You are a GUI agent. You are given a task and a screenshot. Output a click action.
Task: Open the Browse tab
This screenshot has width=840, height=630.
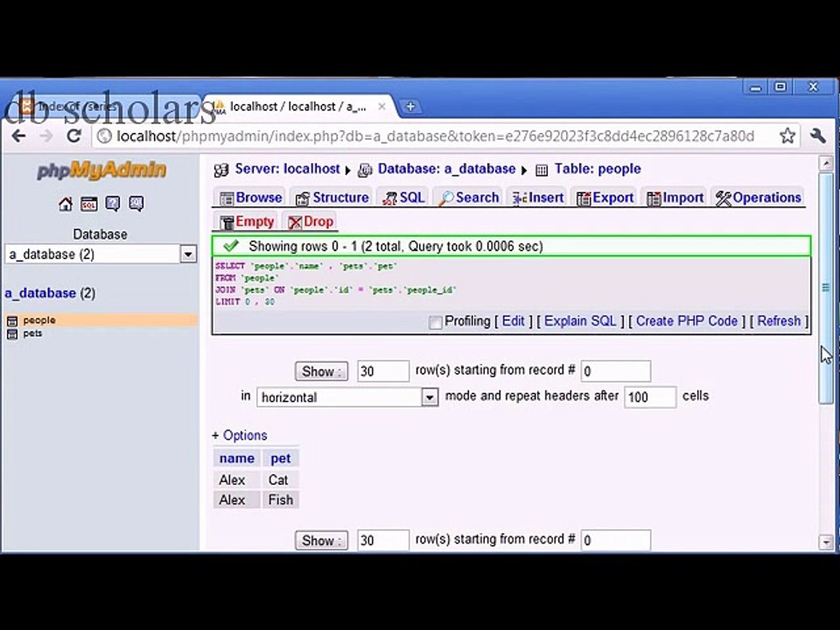tap(251, 198)
